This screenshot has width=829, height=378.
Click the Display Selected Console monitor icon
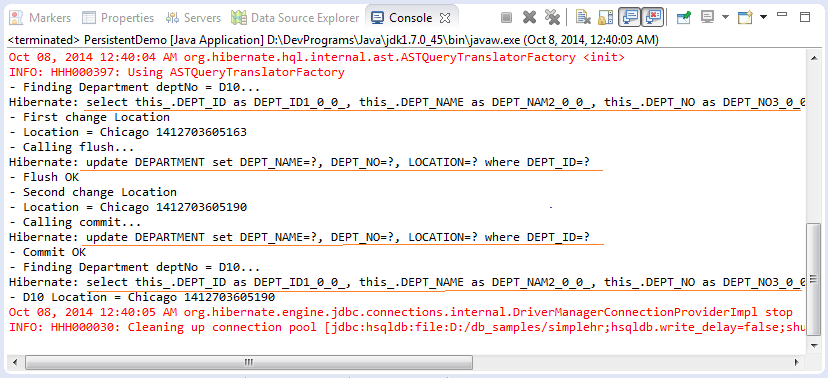[707, 18]
